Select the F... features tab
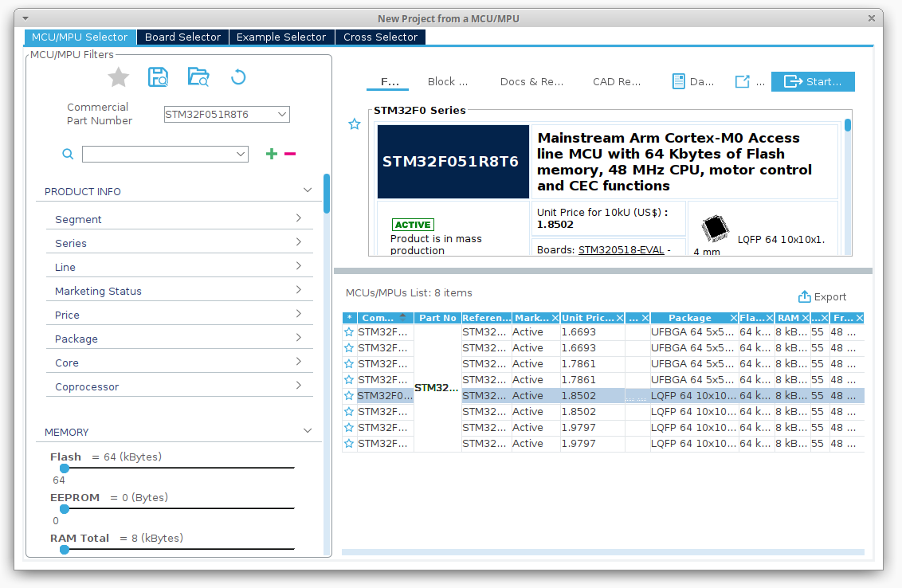 390,82
